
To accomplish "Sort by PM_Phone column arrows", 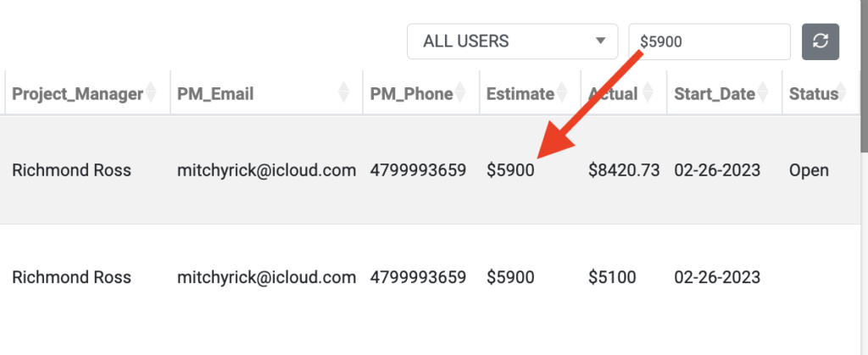I will 459,92.
